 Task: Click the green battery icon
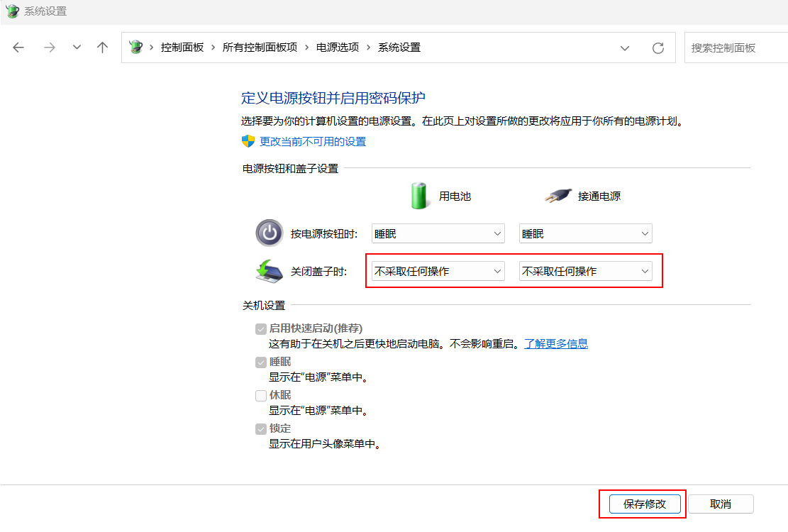(420, 196)
